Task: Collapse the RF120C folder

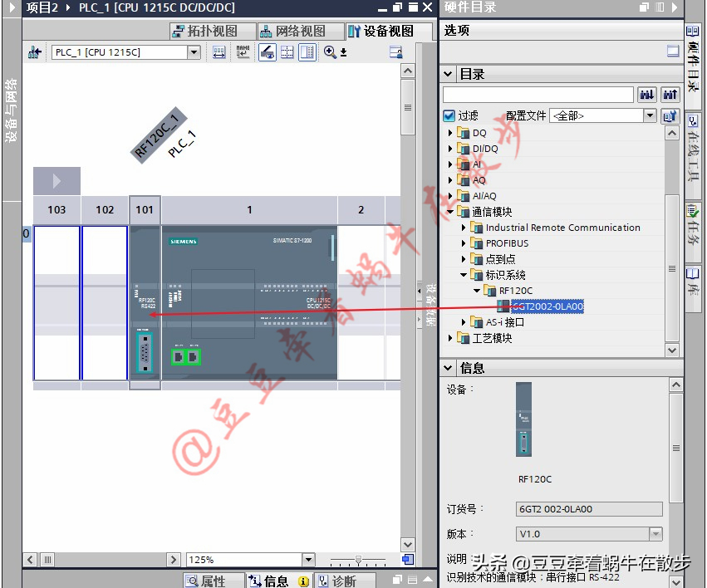Action: coord(477,291)
